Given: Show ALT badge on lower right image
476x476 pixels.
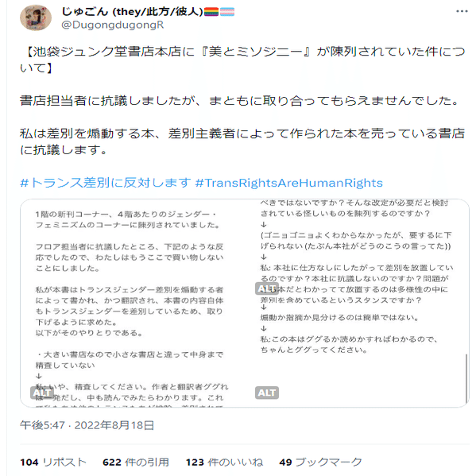Looking at the screenshot, I should click(266, 393).
